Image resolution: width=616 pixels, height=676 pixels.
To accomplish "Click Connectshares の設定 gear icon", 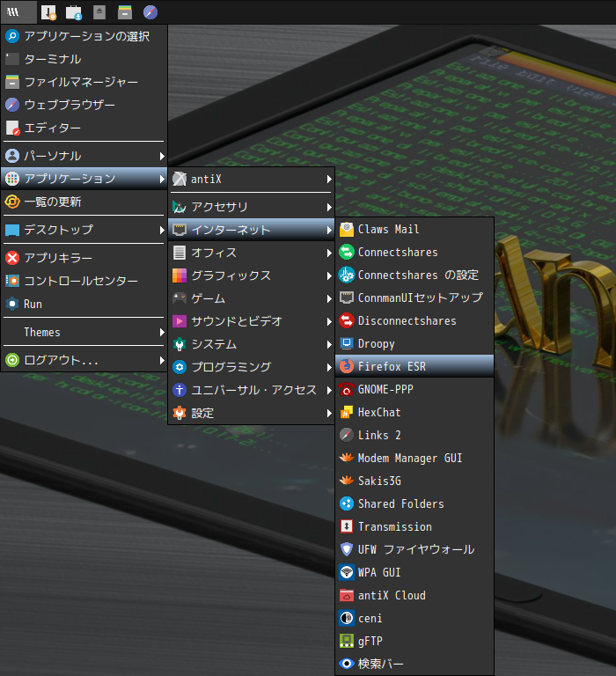I will [347, 275].
